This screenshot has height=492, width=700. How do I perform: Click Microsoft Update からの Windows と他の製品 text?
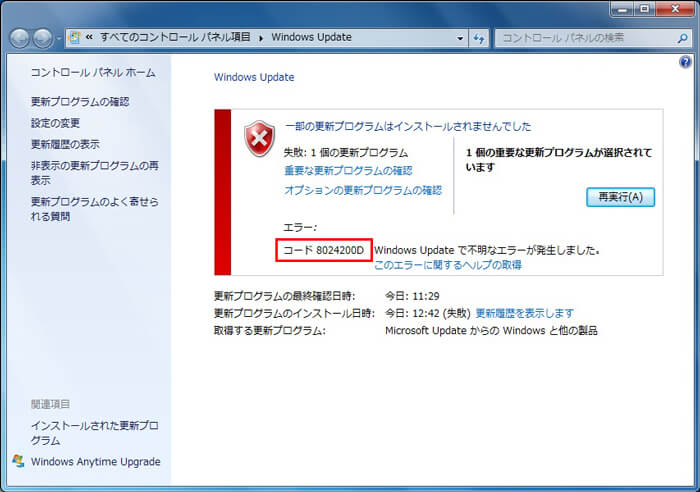[x=491, y=331]
